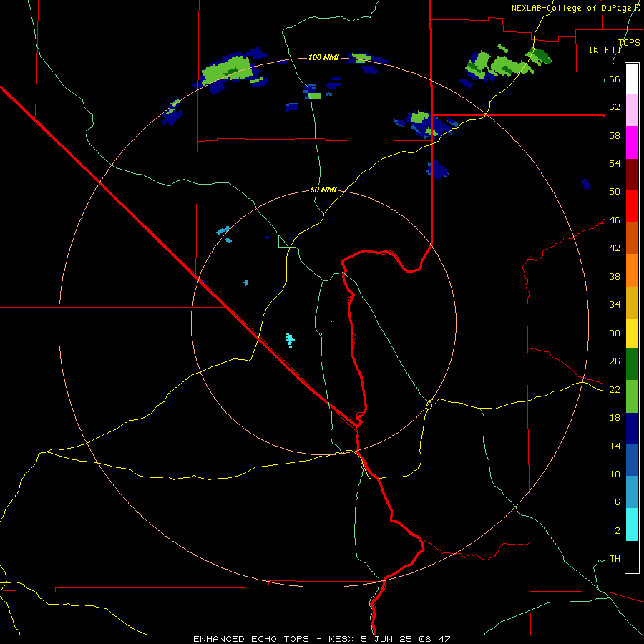Click the bright red swatch between 50 and 46
This screenshot has width=644, height=644.
pos(632,206)
